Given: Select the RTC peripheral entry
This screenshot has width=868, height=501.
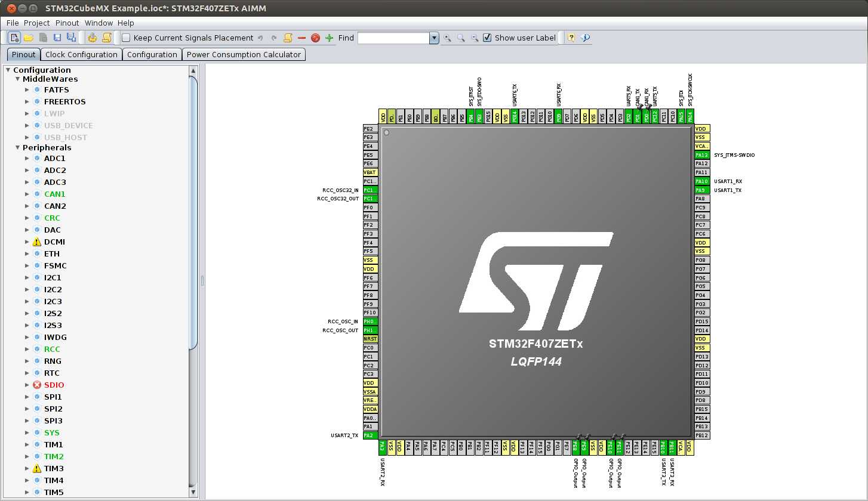Looking at the screenshot, I should click(x=52, y=373).
